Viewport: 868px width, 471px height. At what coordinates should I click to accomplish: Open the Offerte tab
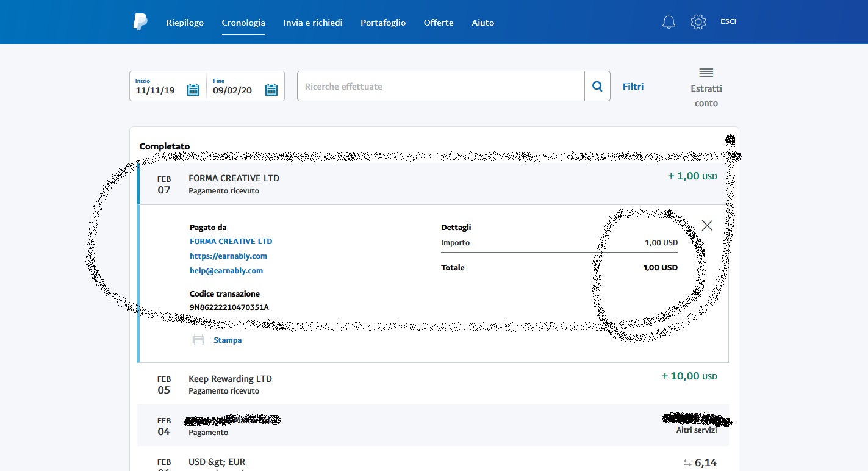(x=439, y=23)
